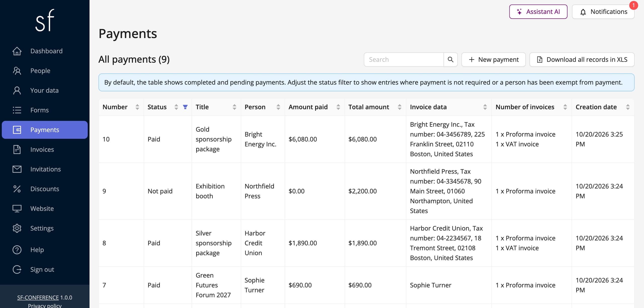The image size is (644, 308).
Task: Open the Payments menu item
Action: coord(45,130)
